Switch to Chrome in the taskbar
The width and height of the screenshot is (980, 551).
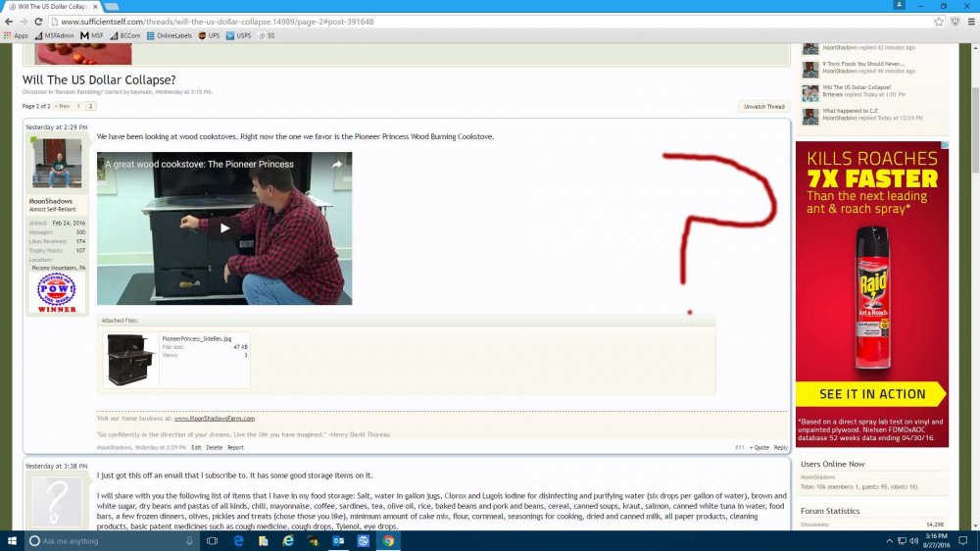point(388,541)
